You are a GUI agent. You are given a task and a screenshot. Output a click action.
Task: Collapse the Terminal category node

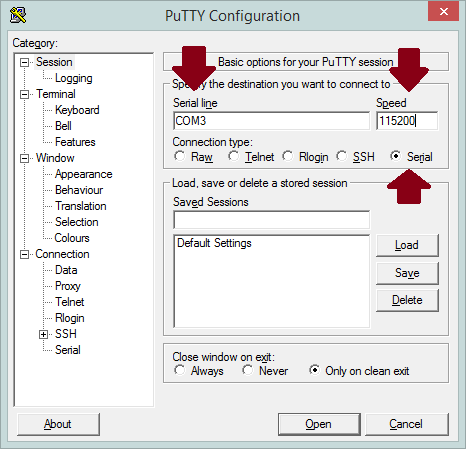pos(24,94)
